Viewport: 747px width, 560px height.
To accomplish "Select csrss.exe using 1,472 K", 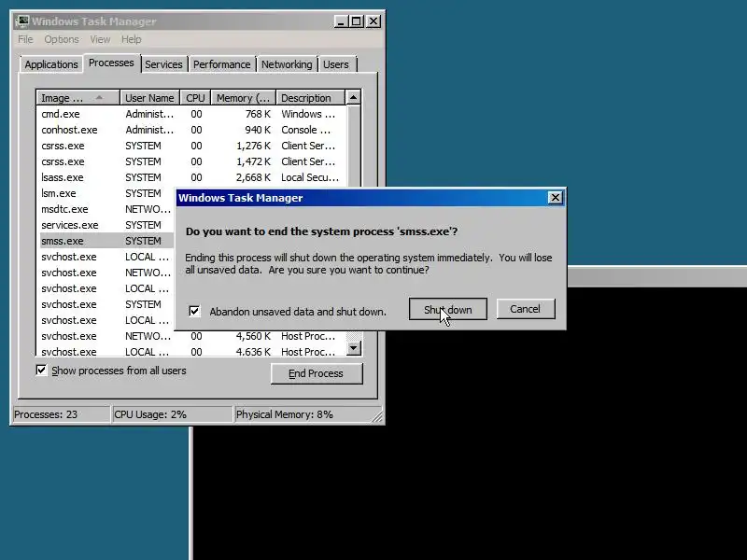I will [x=191, y=161].
